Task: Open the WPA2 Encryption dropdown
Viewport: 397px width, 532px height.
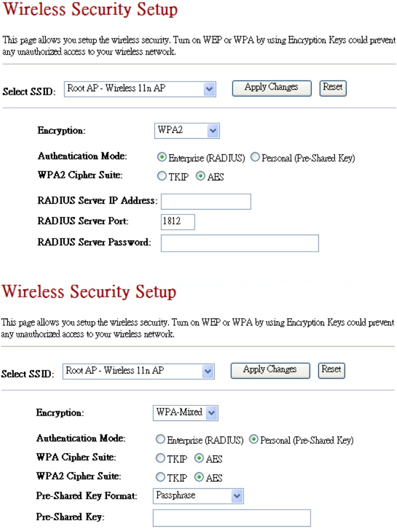Action: (187, 130)
